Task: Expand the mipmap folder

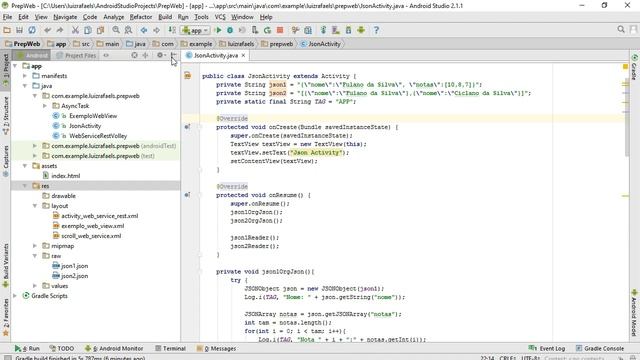Action: pos(35,246)
